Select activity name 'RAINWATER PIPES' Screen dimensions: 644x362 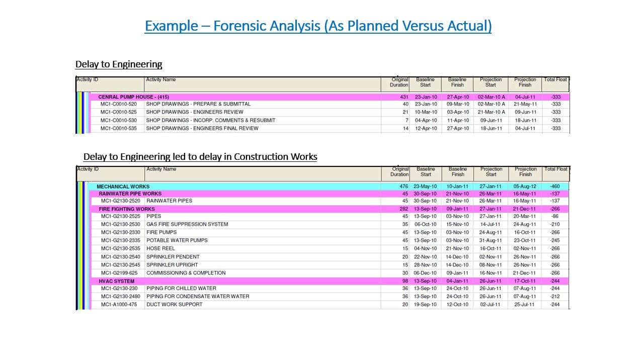coord(170,201)
